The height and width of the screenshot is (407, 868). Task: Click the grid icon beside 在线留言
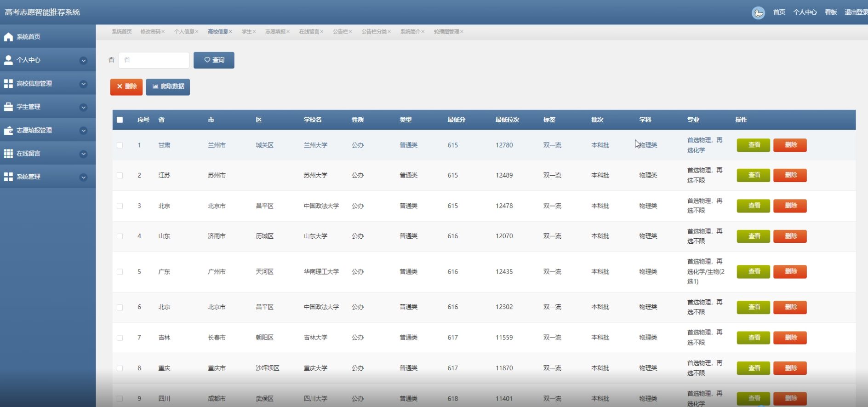click(x=8, y=153)
